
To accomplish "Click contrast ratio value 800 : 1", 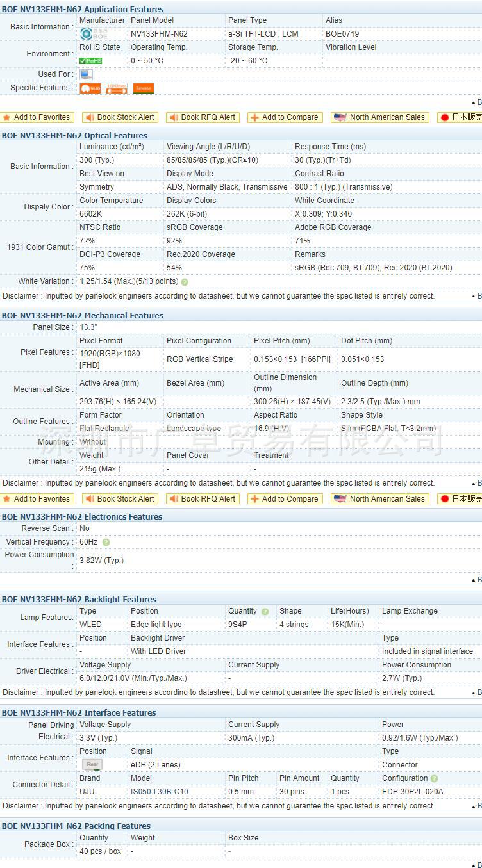I will [x=344, y=187].
